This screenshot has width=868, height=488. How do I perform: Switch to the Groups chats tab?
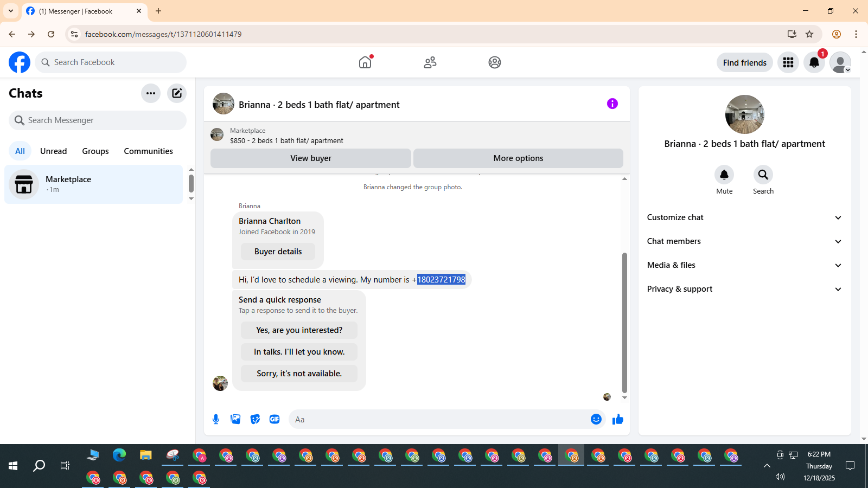95,151
